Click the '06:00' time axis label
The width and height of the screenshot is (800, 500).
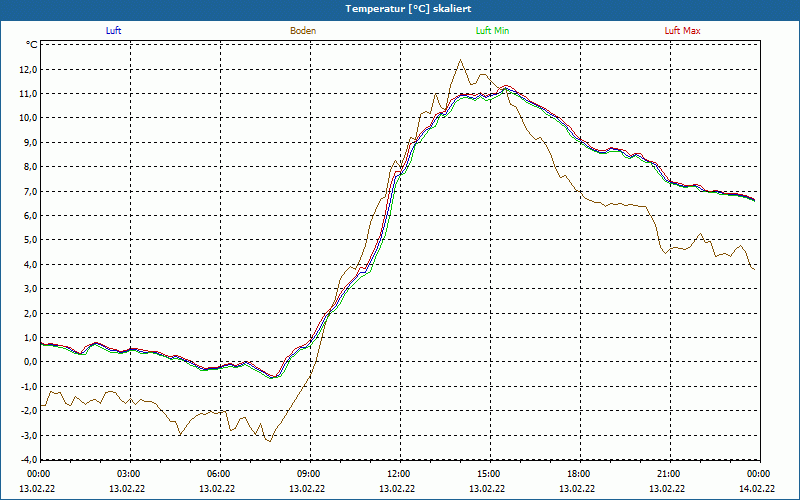pos(220,474)
